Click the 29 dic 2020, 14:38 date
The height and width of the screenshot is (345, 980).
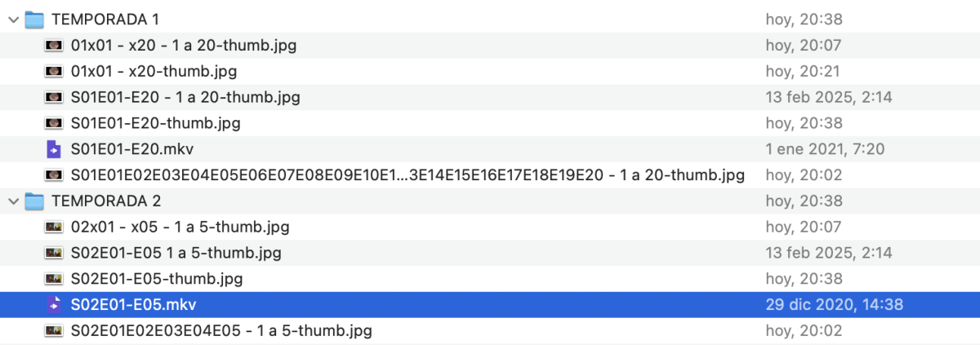[834, 305]
